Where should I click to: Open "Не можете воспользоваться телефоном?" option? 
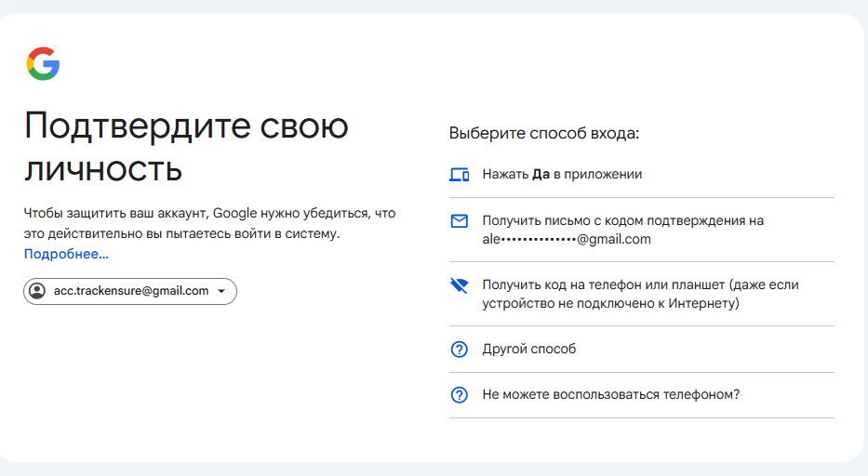point(610,394)
